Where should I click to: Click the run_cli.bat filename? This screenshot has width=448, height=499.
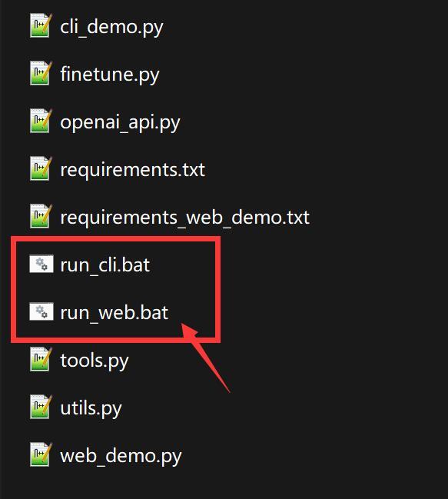click(105, 265)
